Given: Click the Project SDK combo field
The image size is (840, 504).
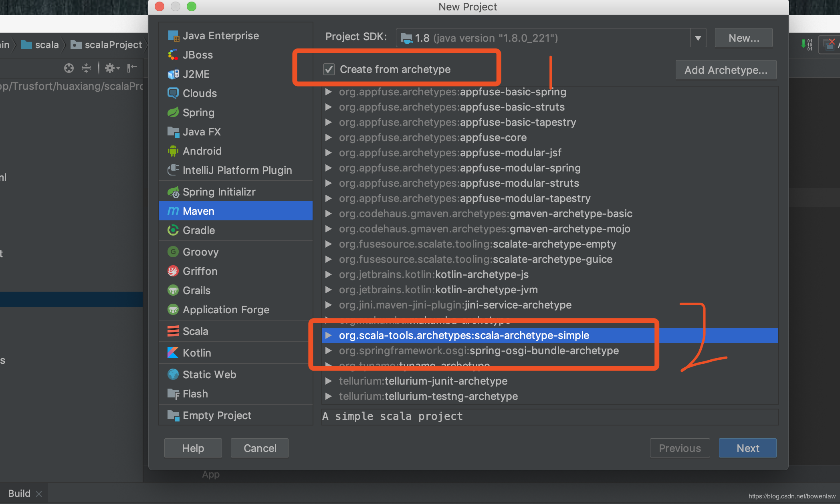Looking at the screenshot, I should click(551, 38).
